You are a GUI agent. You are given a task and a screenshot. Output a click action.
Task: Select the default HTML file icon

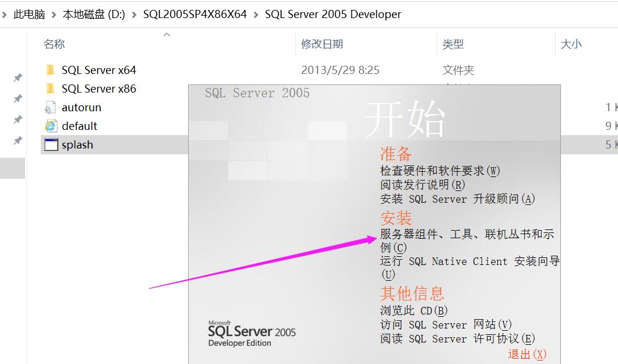[51, 126]
